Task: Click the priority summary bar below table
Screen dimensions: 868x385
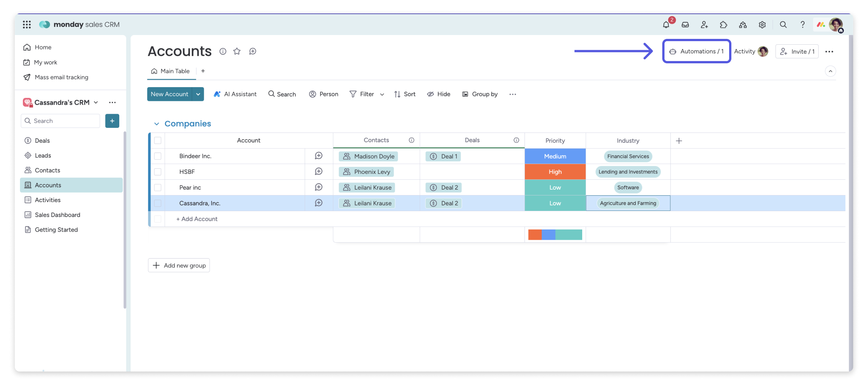Action: [555, 235]
